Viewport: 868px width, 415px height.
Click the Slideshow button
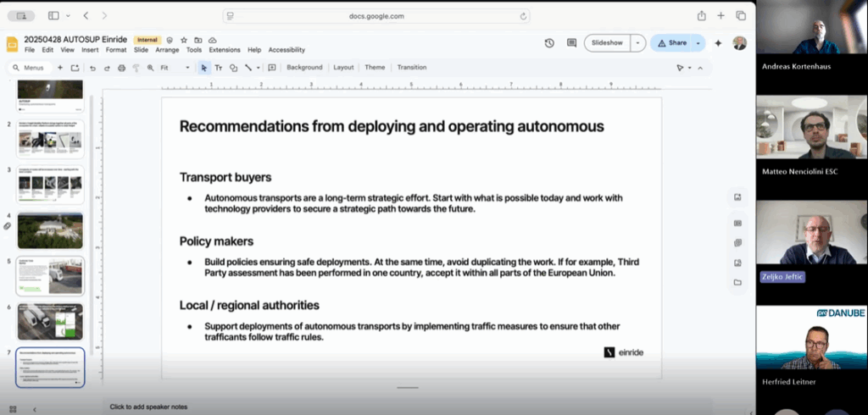coord(607,42)
